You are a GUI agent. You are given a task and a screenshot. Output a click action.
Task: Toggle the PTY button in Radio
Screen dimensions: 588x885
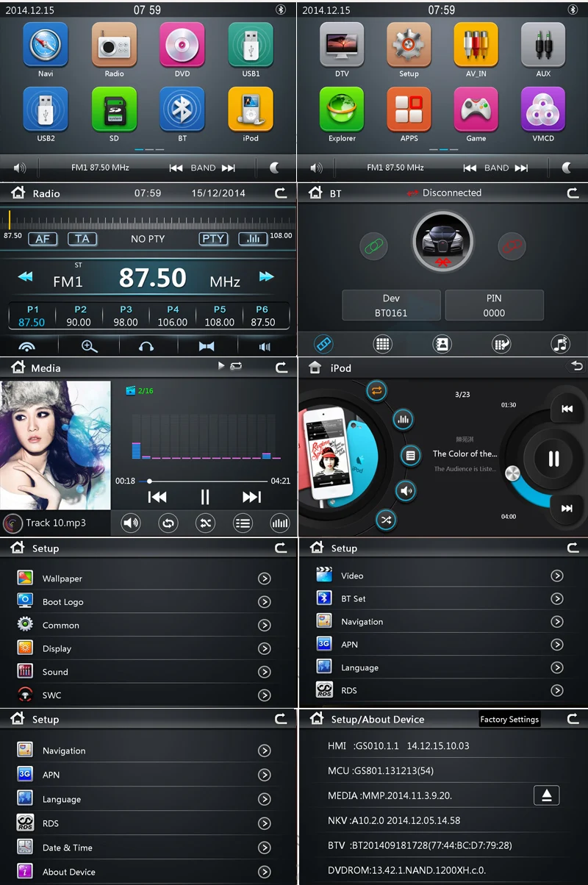pyautogui.click(x=213, y=238)
